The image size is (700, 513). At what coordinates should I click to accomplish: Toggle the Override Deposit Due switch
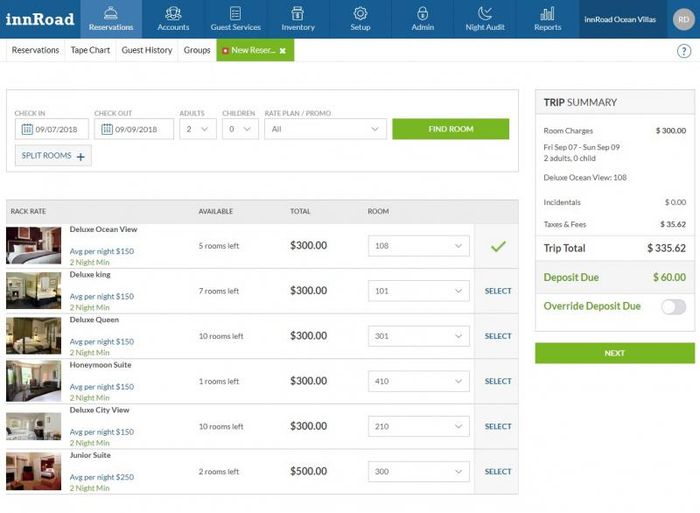click(x=674, y=307)
